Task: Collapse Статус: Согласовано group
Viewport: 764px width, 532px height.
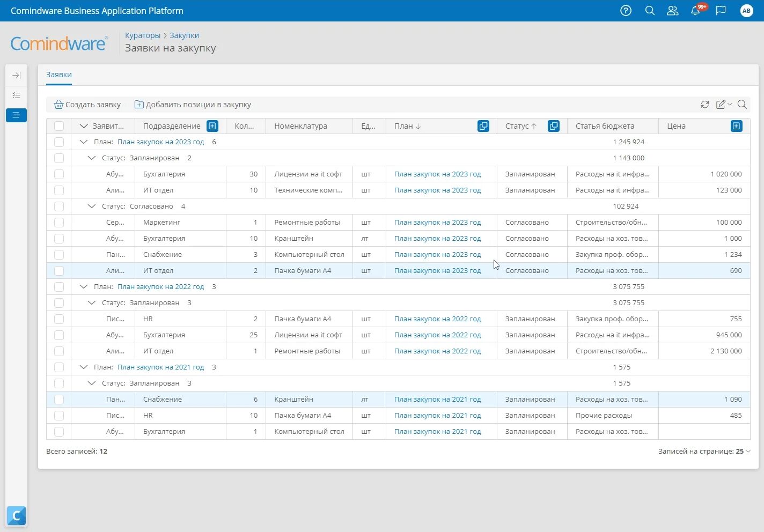Action: point(91,206)
